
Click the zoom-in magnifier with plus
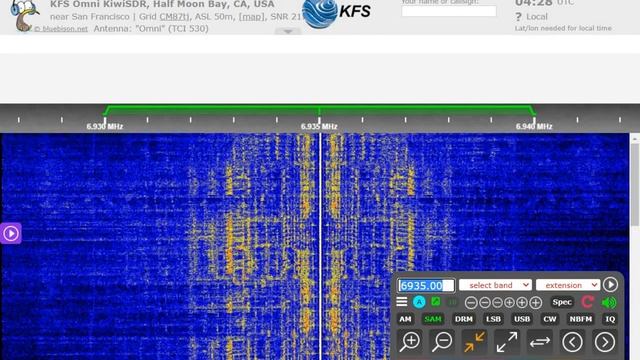(410, 342)
